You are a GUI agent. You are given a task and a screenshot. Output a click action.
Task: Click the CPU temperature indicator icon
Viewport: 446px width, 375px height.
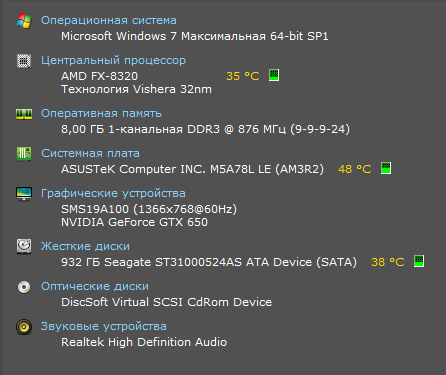(274, 75)
